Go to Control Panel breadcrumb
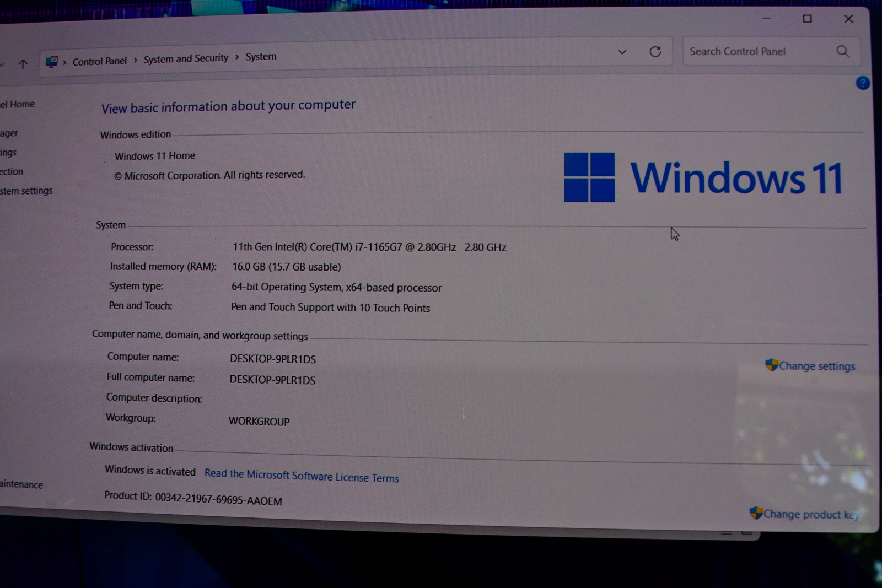This screenshot has height=588, width=882. (99, 61)
